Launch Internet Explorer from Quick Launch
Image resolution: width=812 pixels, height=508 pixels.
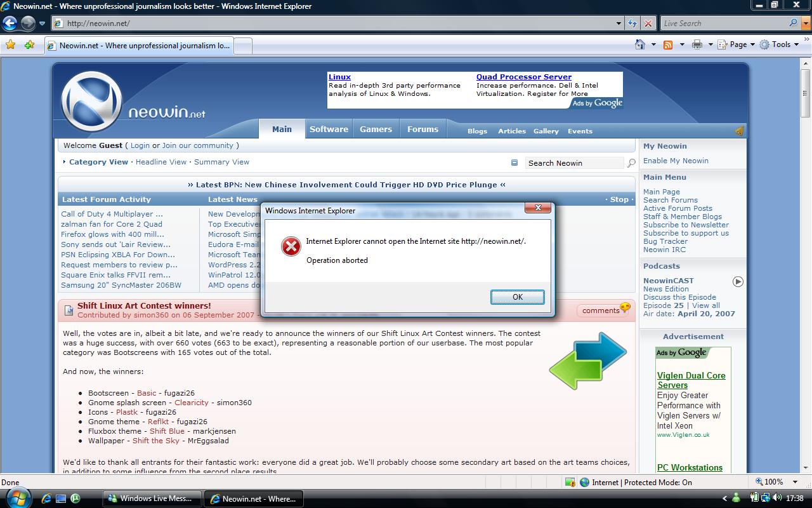46,498
